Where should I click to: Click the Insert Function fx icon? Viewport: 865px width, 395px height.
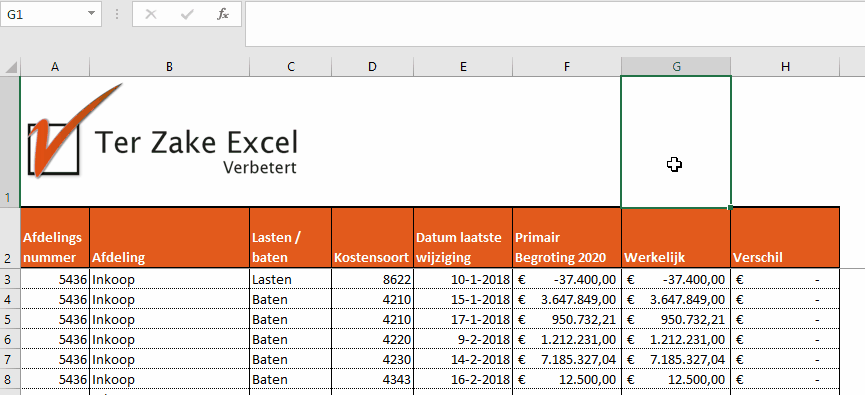point(222,14)
